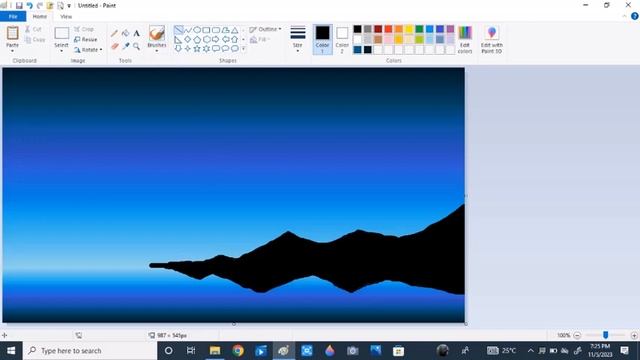Pick the Fill with color bucket tool
The image size is (640, 360).
click(126, 33)
